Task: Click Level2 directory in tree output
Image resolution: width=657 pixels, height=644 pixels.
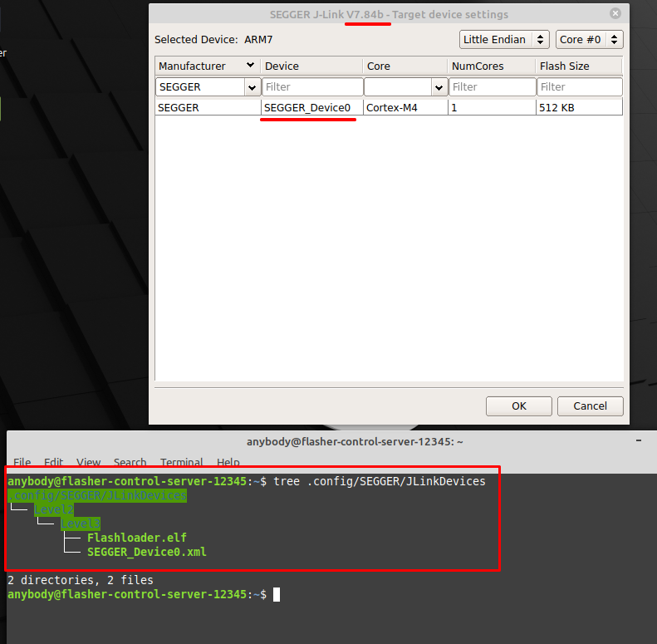Action: (54, 510)
